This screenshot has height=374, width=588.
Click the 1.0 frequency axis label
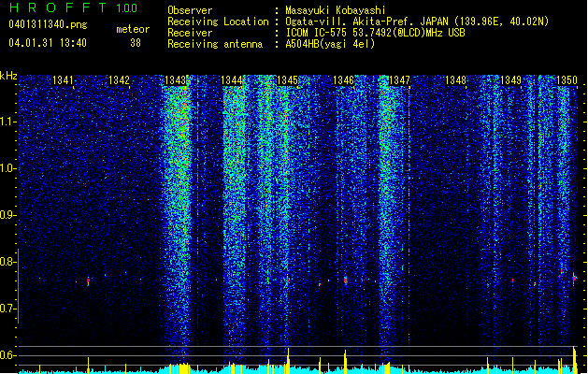point(7,168)
